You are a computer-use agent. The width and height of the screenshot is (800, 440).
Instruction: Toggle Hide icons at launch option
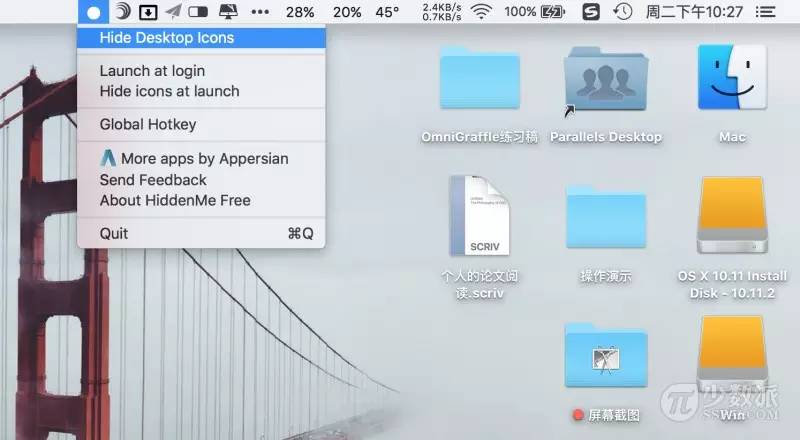click(x=169, y=91)
